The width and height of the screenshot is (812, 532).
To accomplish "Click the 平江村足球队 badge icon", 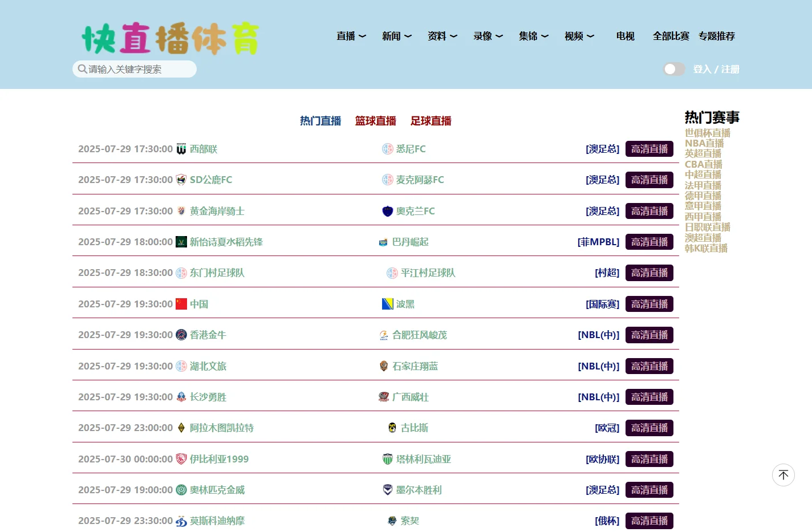I will coord(392,273).
